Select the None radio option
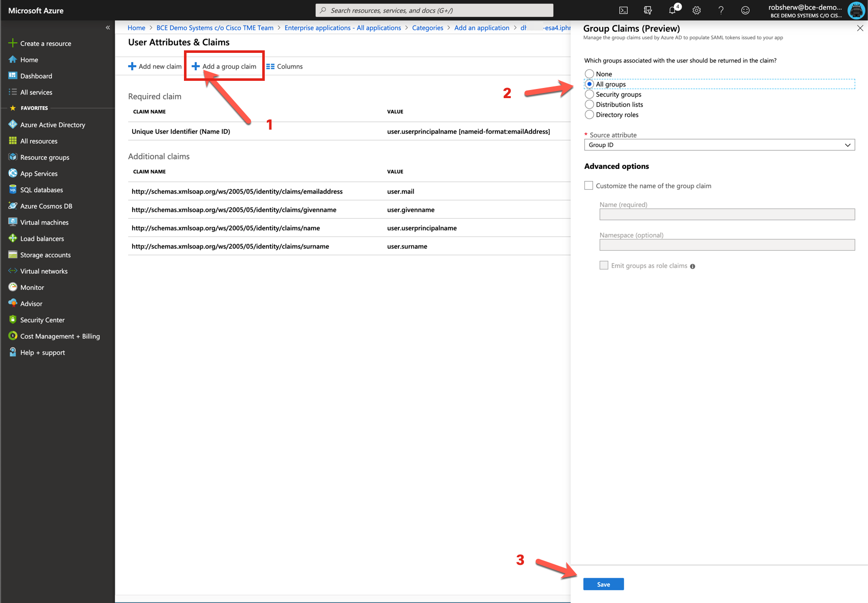 (590, 74)
